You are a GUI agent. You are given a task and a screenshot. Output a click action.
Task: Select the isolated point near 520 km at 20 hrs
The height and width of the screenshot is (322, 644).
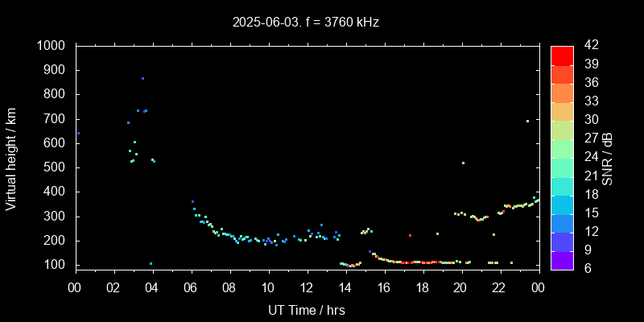pyautogui.click(x=463, y=163)
